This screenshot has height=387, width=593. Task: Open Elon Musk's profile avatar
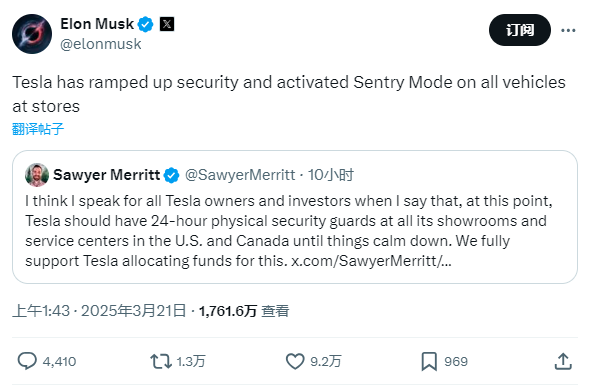32,34
